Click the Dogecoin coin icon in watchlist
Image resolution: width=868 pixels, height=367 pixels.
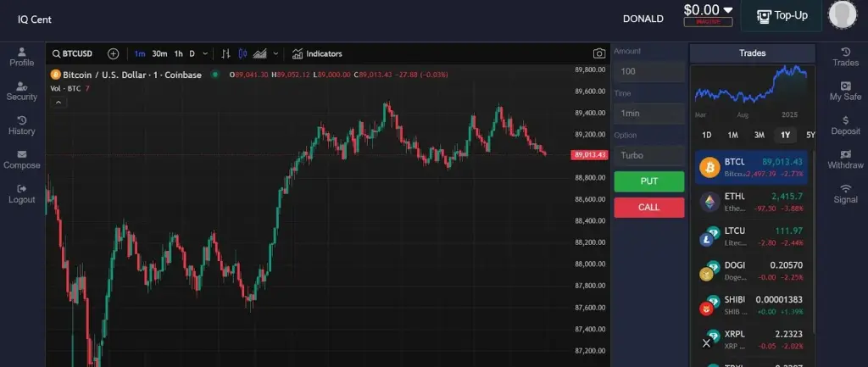[709, 270]
